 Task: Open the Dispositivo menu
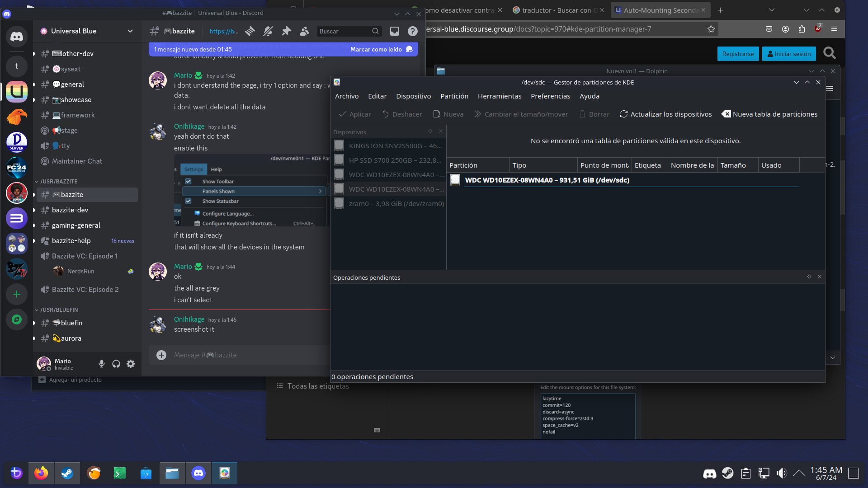point(413,96)
